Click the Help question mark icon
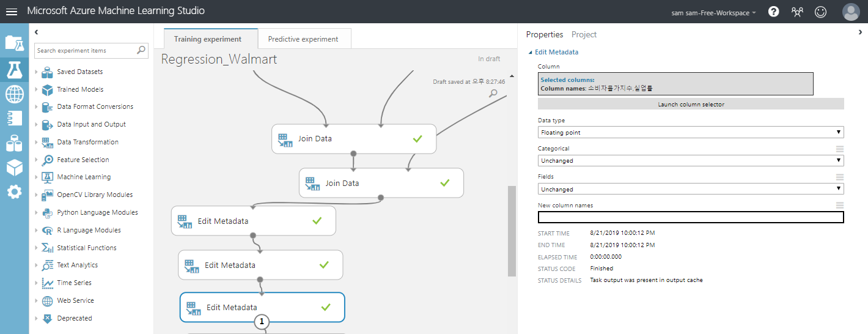Screen dimensions: 868x334 coord(773,12)
